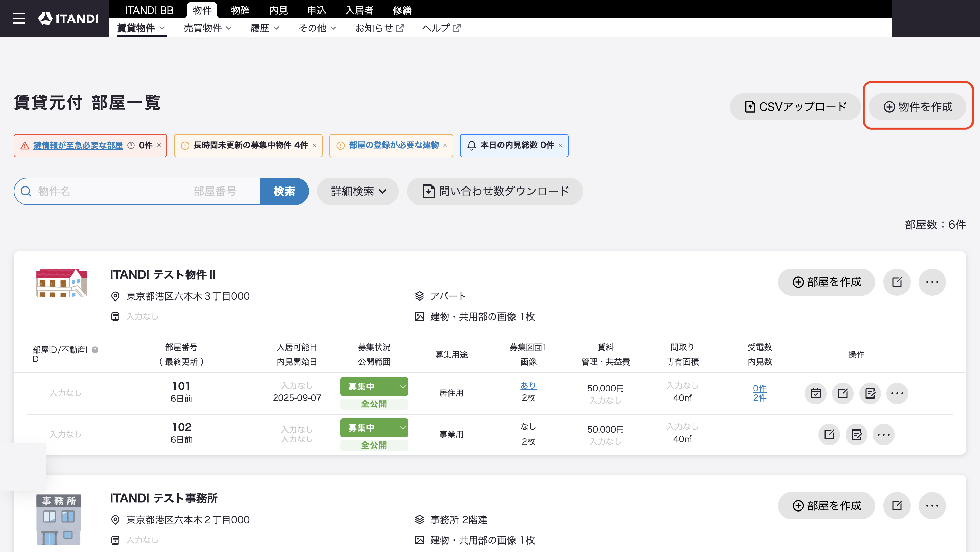This screenshot has width=980, height=552.
Task: Switch to 申込 tab
Action: click(317, 10)
